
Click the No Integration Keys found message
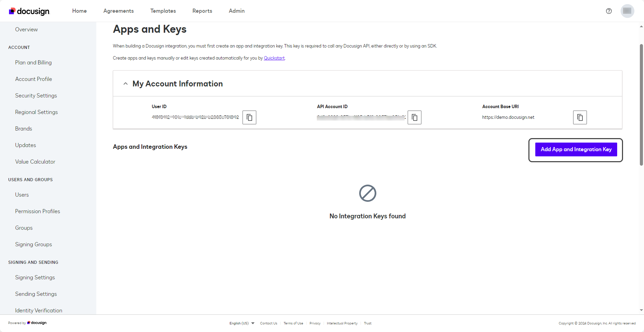point(367,216)
